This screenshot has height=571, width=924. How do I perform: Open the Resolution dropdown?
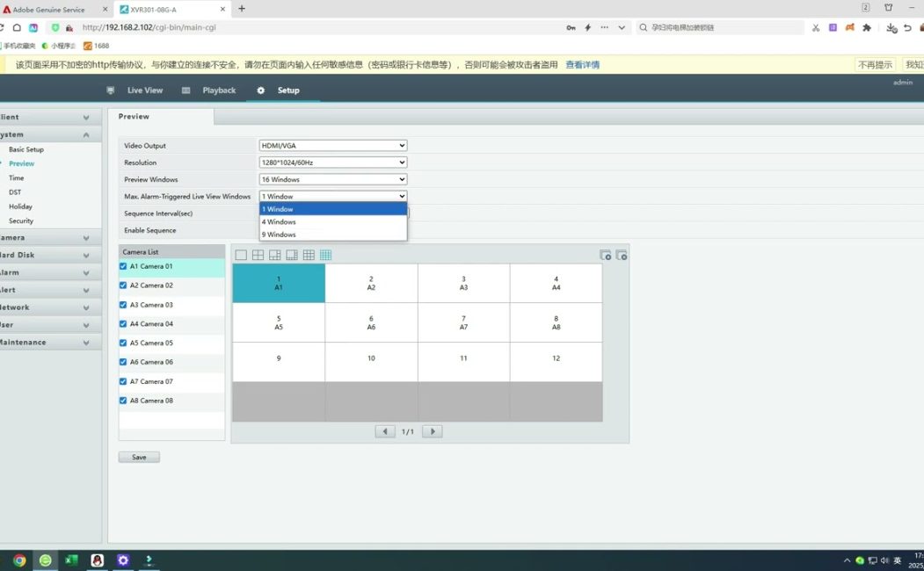(x=333, y=163)
